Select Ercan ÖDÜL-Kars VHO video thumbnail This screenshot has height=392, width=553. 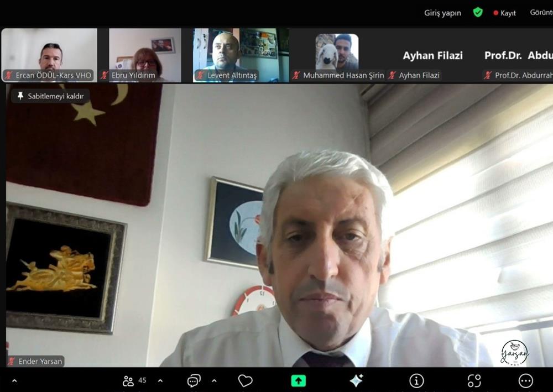(49, 55)
